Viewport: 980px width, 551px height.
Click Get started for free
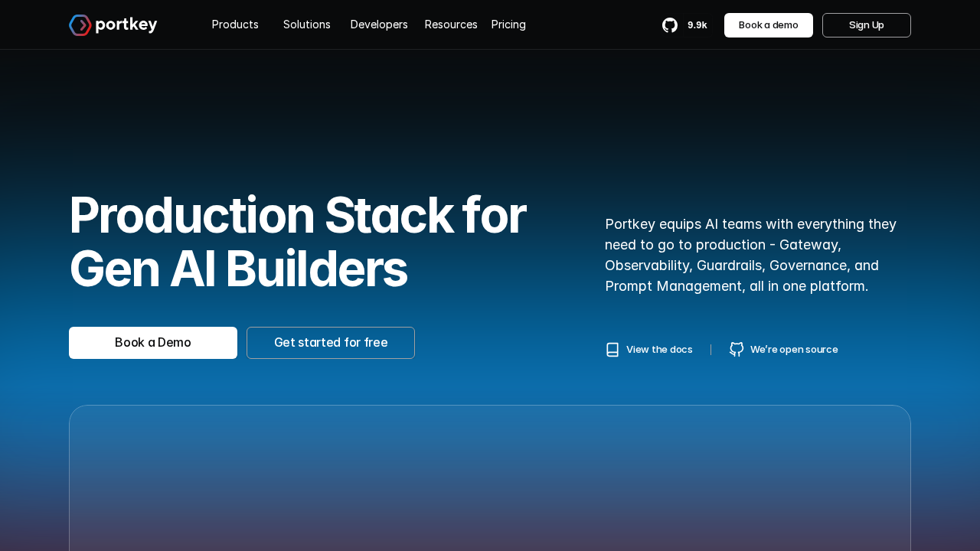[x=331, y=342]
